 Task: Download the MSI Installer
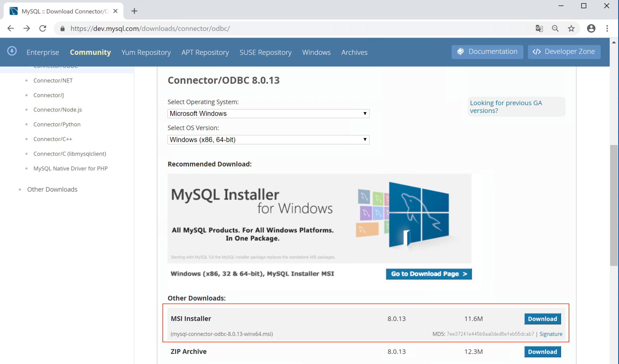[542, 319]
